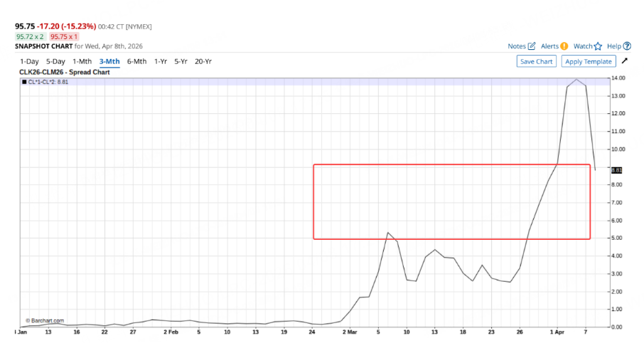Image resolution: width=644 pixels, height=343 pixels.
Task: Show the 1-Yr chart period
Action: [x=161, y=61]
